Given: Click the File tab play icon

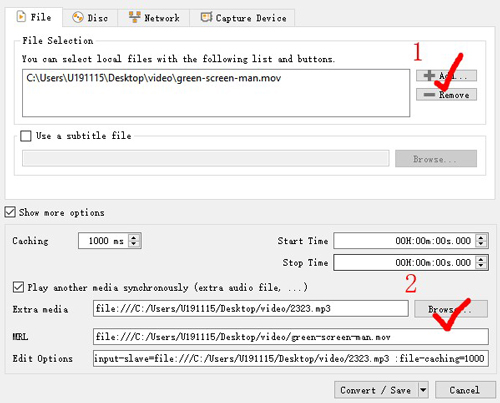Looking at the screenshot, I should coord(21,17).
